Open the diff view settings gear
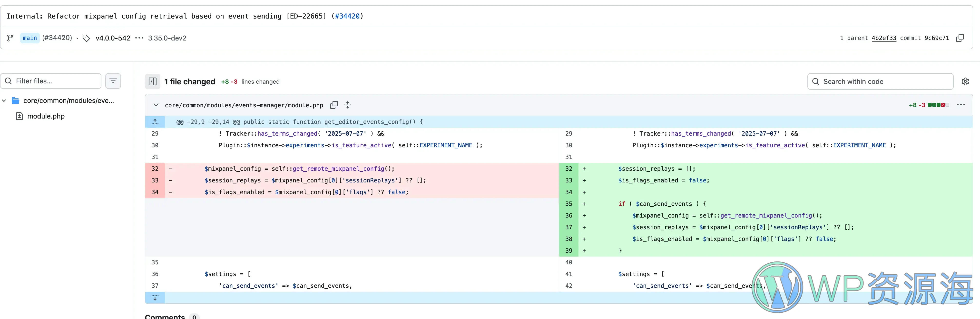980x319 pixels. point(965,81)
